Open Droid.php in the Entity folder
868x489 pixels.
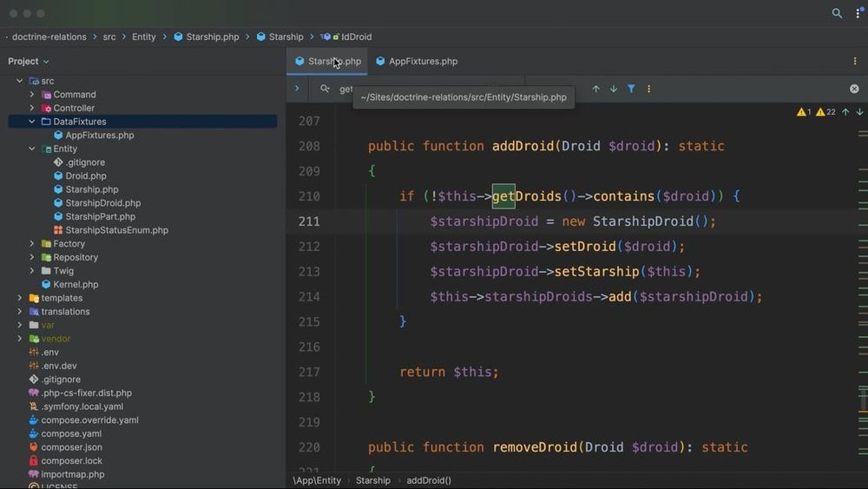click(85, 176)
